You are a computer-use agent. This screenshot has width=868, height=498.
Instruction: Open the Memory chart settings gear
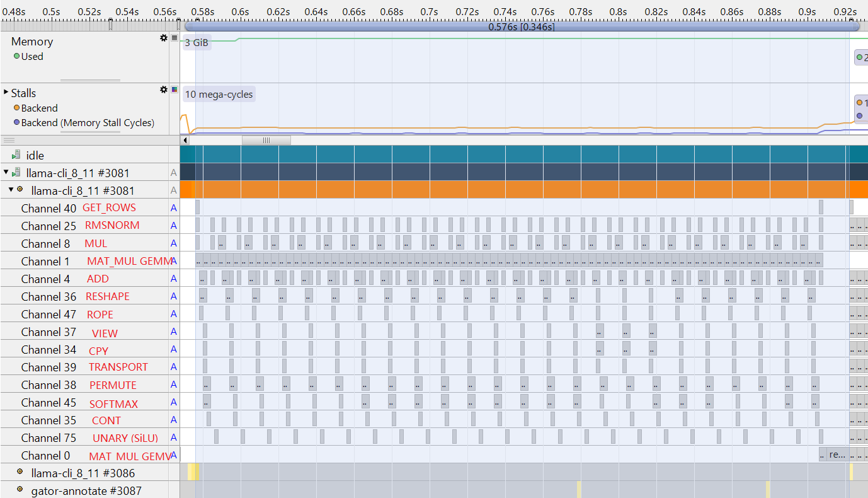164,38
